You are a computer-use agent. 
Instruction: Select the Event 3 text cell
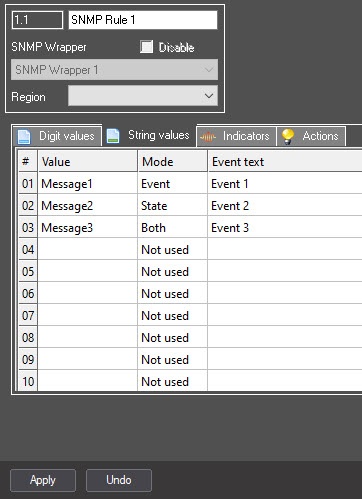pos(285,228)
